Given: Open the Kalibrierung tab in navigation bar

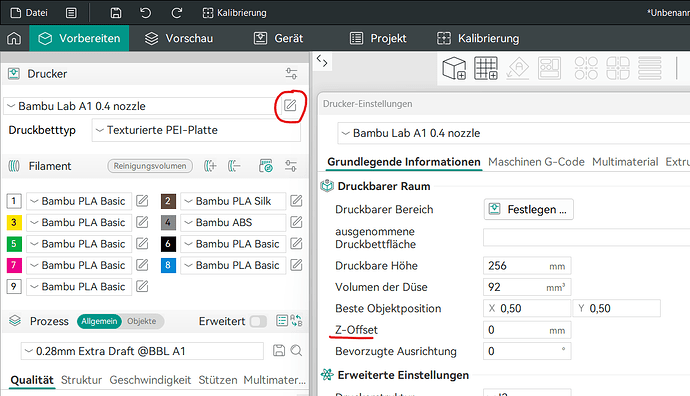Looking at the screenshot, I should point(478,38).
